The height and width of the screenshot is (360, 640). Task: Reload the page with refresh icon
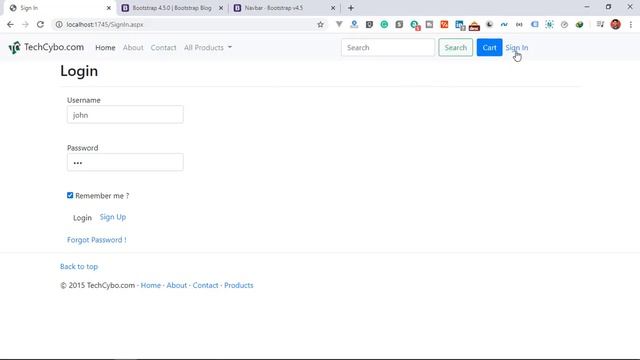[x=40, y=24]
